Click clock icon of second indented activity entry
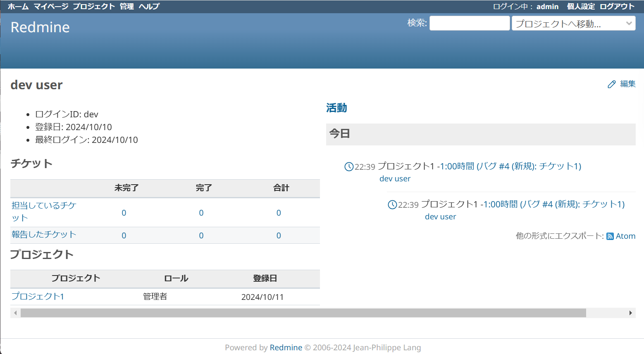The width and height of the screenshot is (644, 354). click(392, 204)
